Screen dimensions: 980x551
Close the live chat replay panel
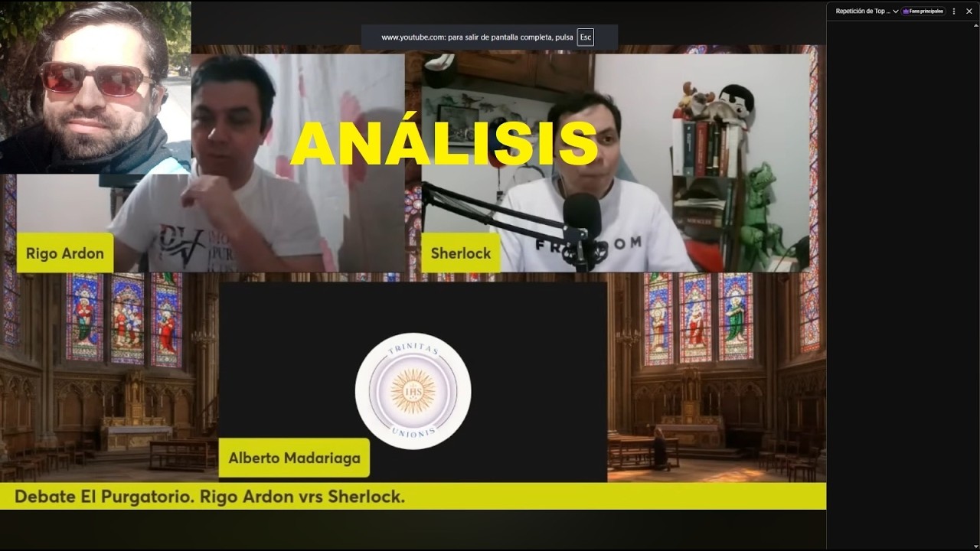(x=969, y=11)
